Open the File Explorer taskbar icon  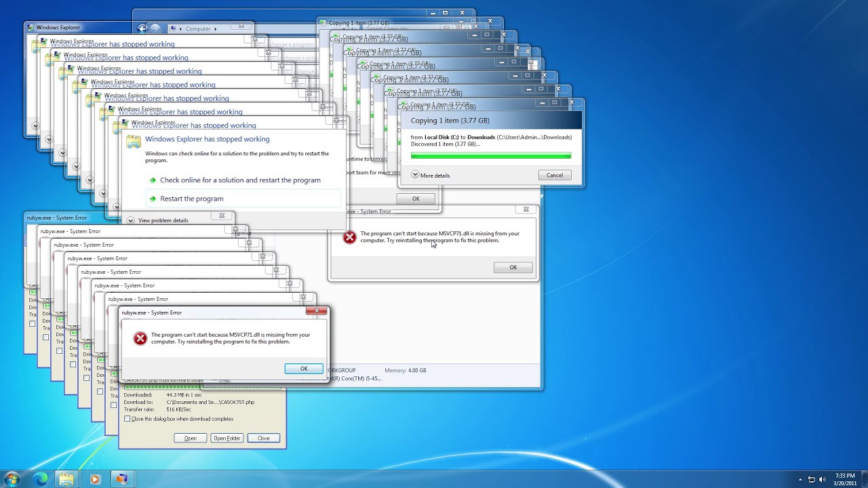pyautogui.click(x=66, y=479)
